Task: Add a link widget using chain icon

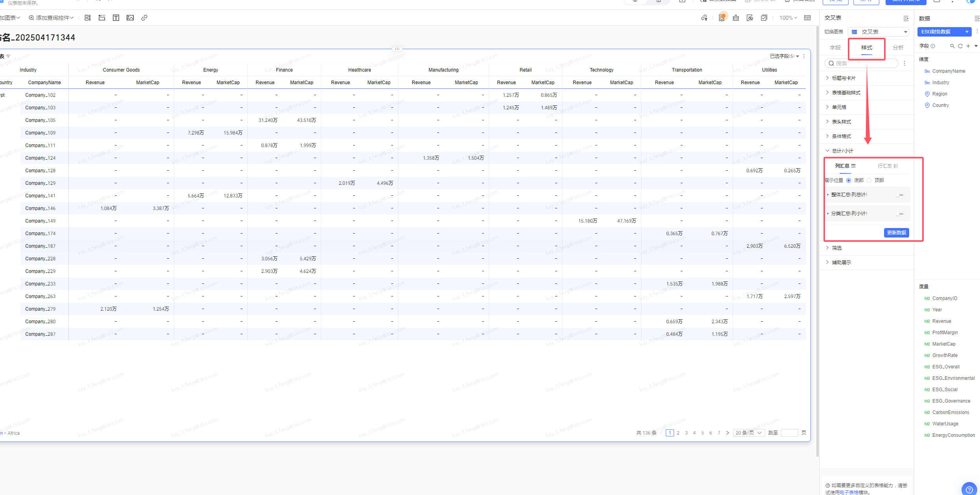Action: (x=144, y=18)
